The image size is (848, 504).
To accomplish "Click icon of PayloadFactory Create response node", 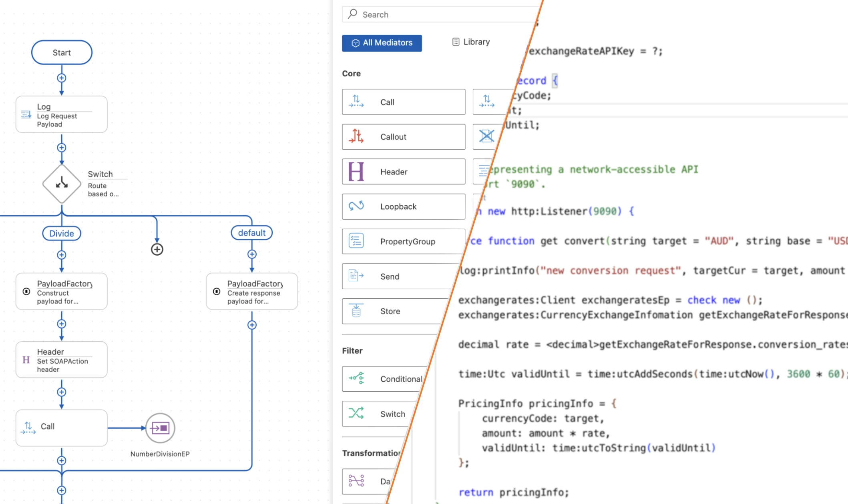I will point(217,292).
